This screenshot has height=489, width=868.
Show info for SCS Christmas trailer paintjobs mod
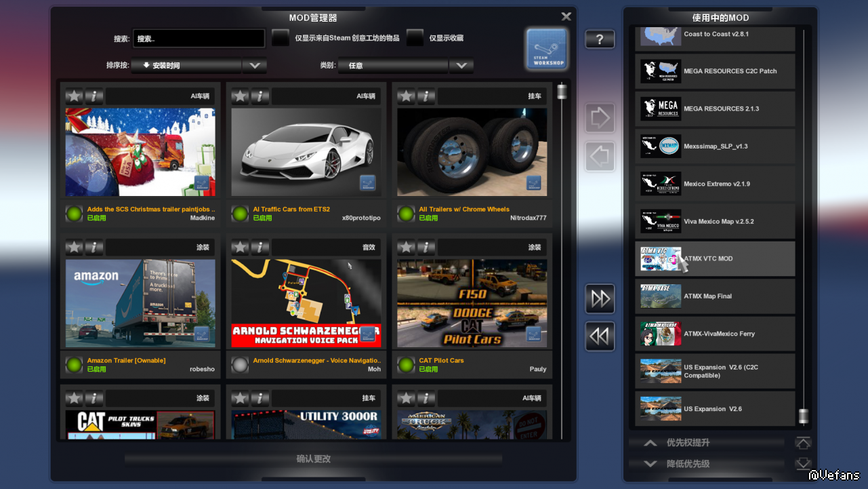click(x=94, y=96)
